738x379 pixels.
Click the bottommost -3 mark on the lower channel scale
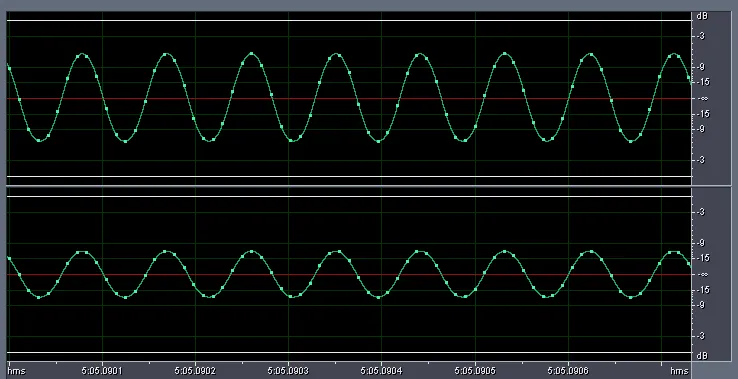coord(701,336)
